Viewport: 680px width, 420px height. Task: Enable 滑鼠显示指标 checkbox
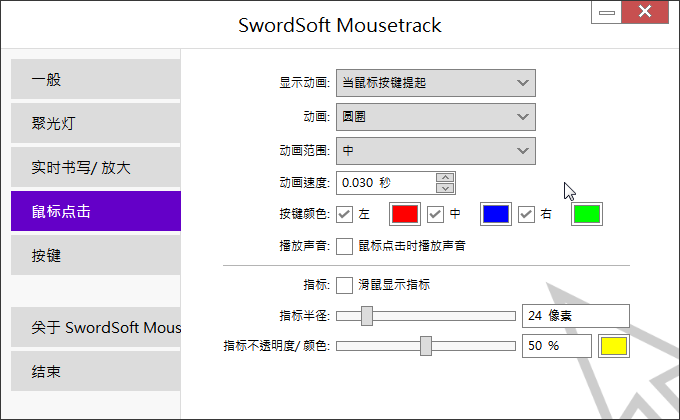pos(344,285)
